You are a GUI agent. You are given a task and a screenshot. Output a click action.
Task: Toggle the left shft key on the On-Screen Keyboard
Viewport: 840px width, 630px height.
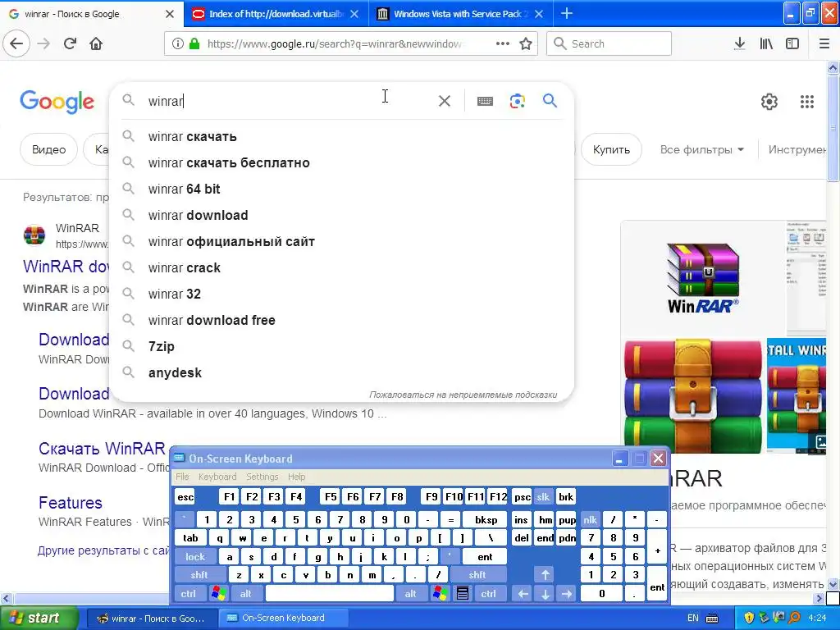tap(200, 575)
